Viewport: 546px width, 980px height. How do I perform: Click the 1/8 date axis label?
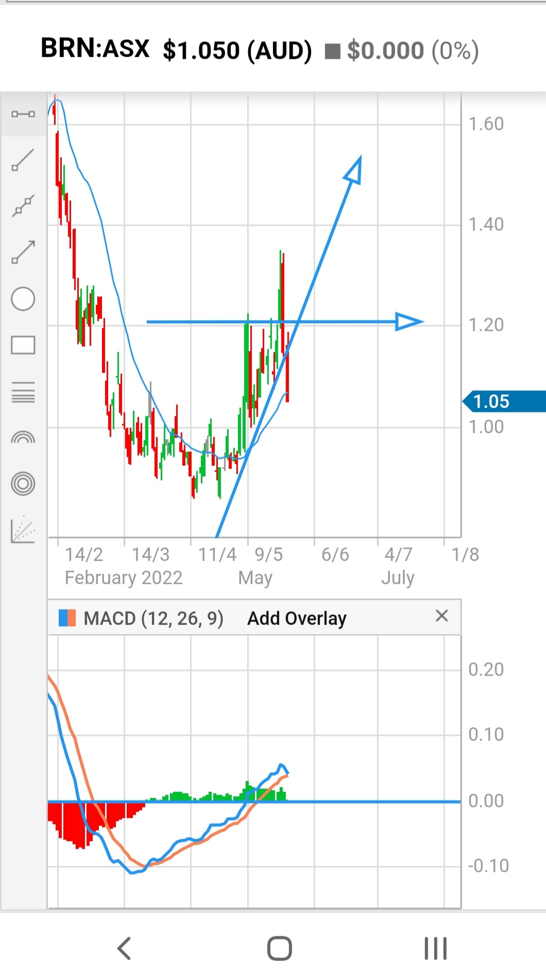465,555
